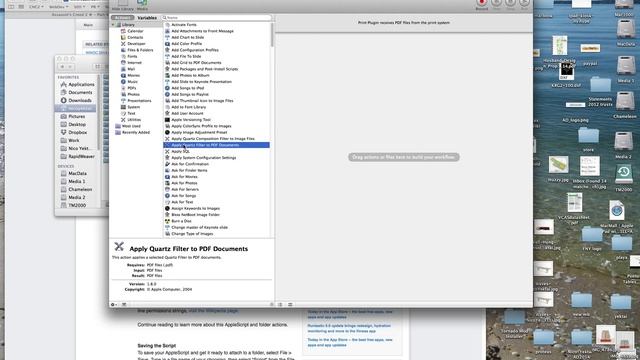640x360 pixels.
Task: Select the Fonts category icon
Action: coord(123,56)
